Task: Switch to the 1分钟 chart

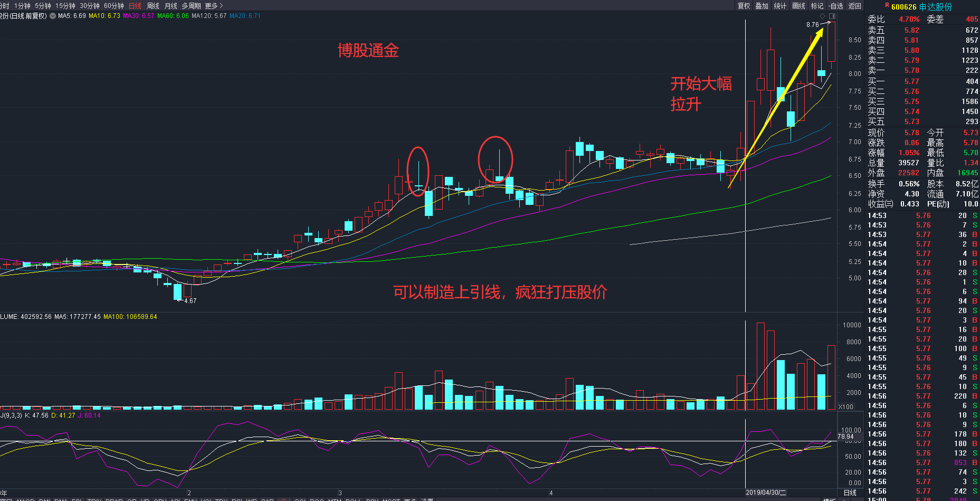Action: [22, 6]
